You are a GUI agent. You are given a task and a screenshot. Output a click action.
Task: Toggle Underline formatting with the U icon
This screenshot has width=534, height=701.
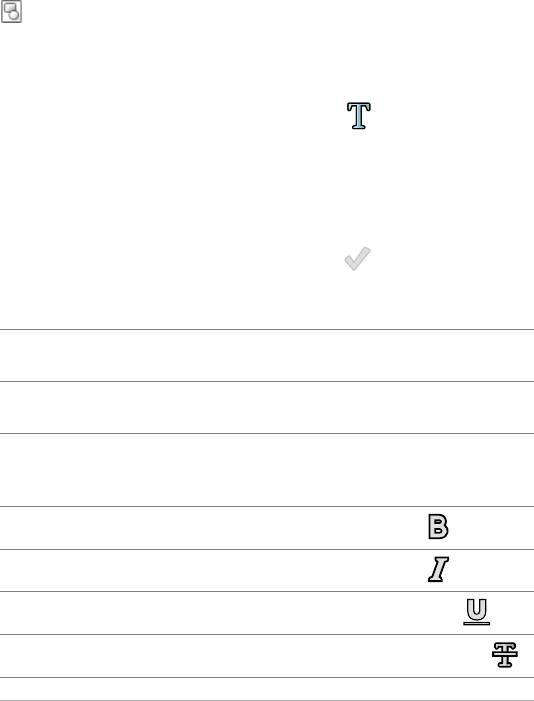(476, 612)
